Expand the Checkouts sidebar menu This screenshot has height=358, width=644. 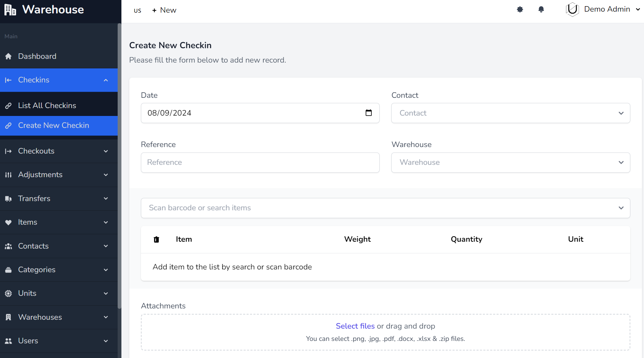click(x=58, y=151)
